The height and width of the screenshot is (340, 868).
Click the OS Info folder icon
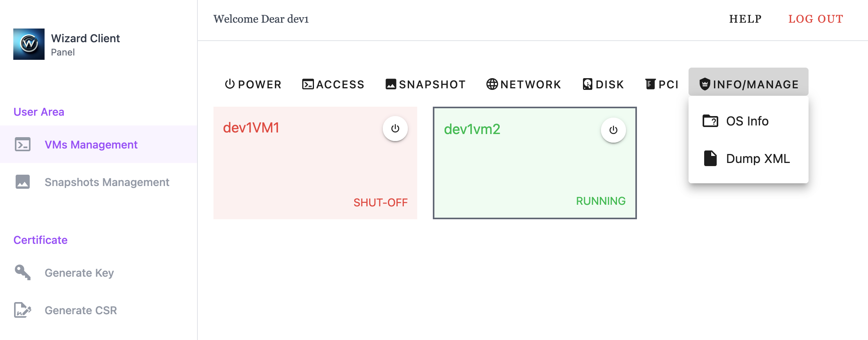click(x=710, y=121)
